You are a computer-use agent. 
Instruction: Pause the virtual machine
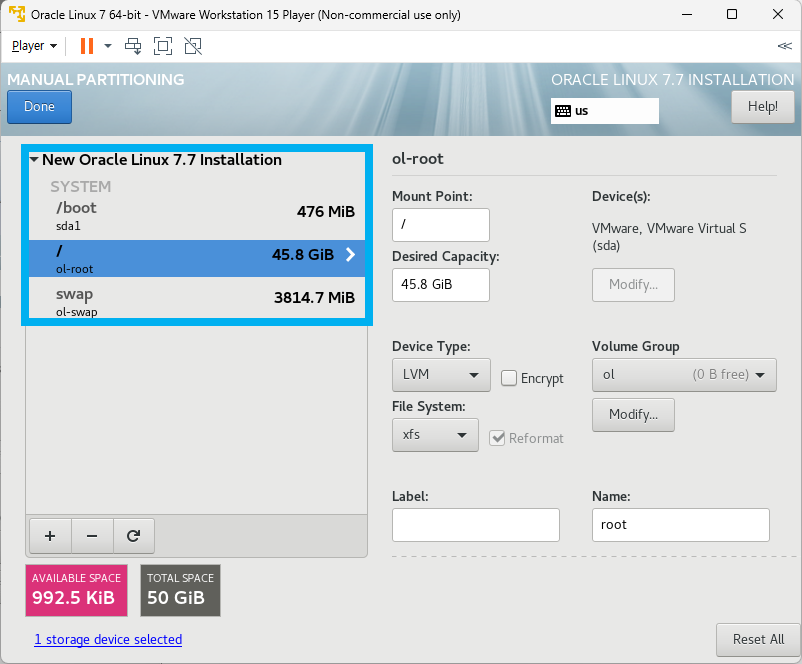click(87, 46)
